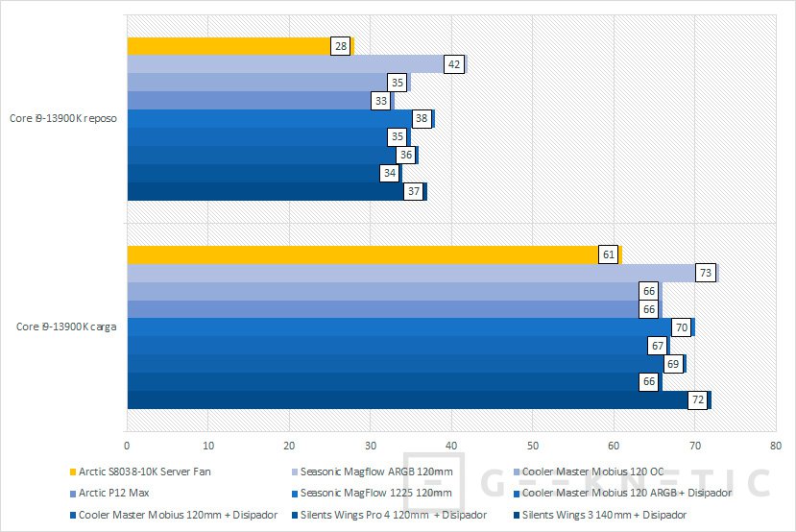
Task: Click the yellow Arctic S8038-10K legend swatch
Action: point(73,472)
